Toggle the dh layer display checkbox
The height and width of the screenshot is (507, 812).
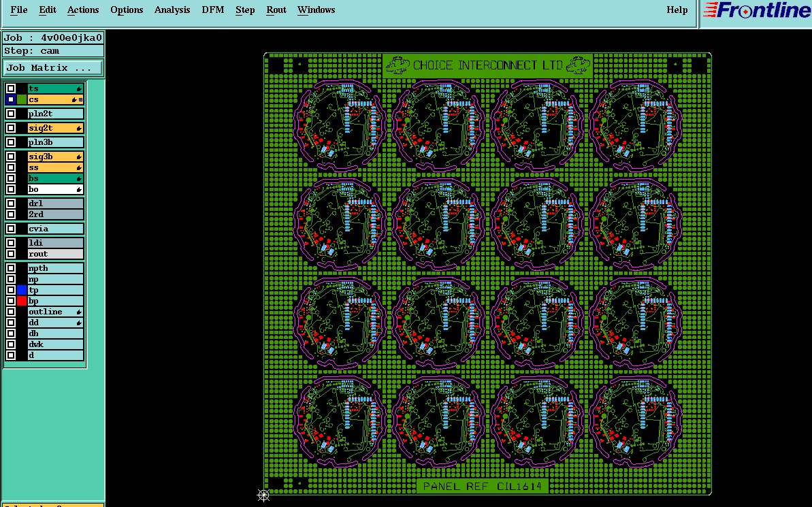click(11, 333)
